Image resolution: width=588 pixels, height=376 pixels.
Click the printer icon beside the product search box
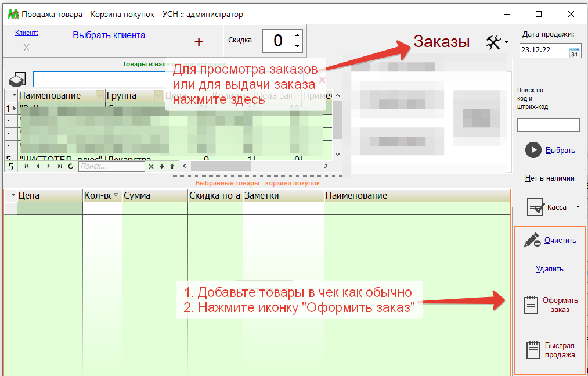point(17,79)
